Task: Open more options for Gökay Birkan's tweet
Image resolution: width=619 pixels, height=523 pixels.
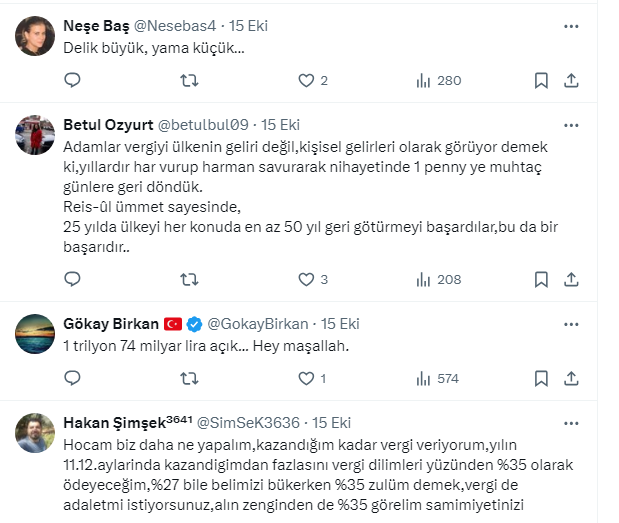Action: [571, 324]
